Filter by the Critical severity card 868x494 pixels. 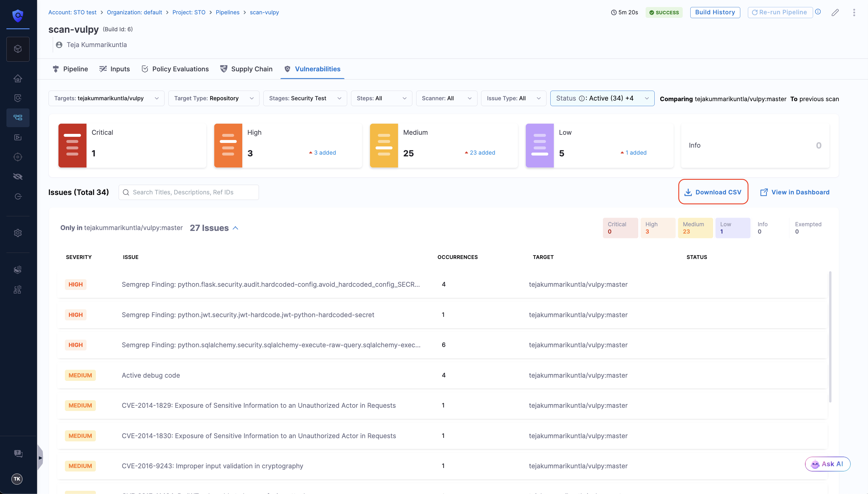click(x=132, y=146)
